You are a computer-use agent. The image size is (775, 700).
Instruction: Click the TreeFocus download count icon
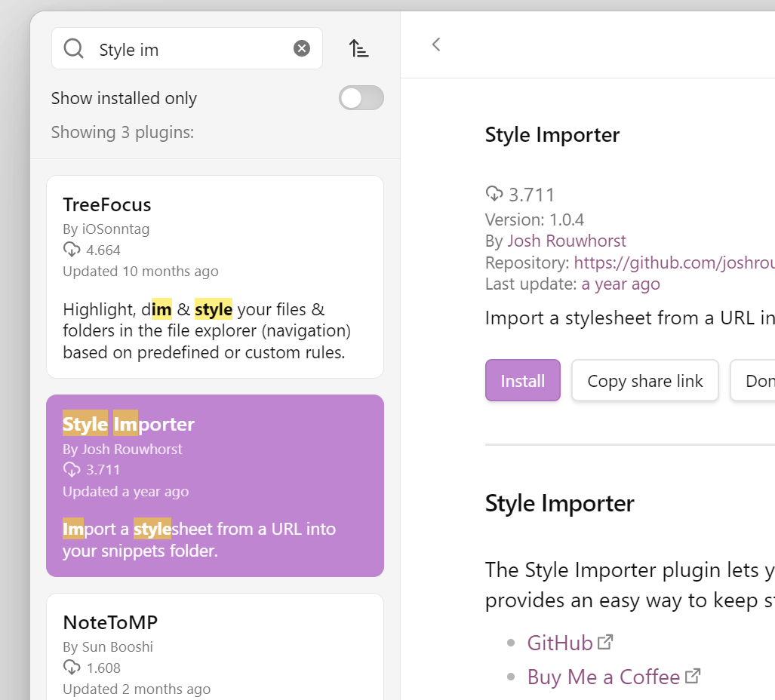point(72,250)
